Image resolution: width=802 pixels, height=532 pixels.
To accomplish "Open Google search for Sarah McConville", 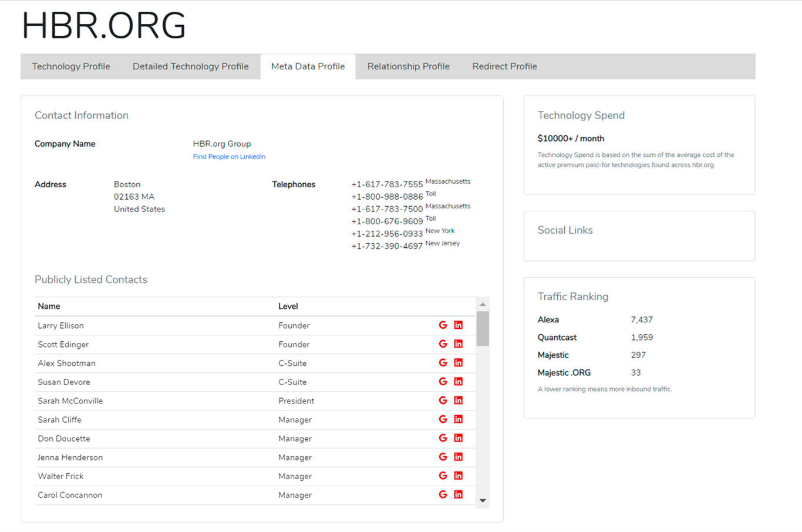I will [443, 400].
